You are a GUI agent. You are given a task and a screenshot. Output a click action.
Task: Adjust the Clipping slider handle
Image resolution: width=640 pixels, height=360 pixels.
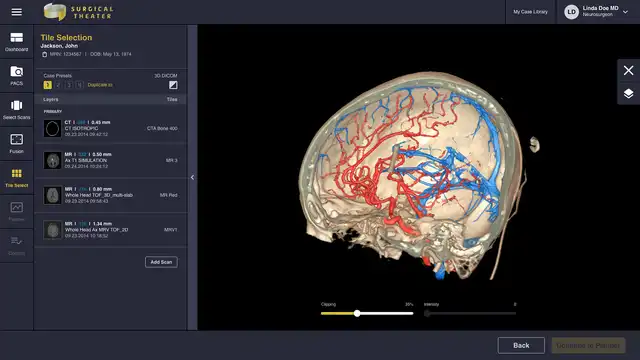click(x=357, y=313)
